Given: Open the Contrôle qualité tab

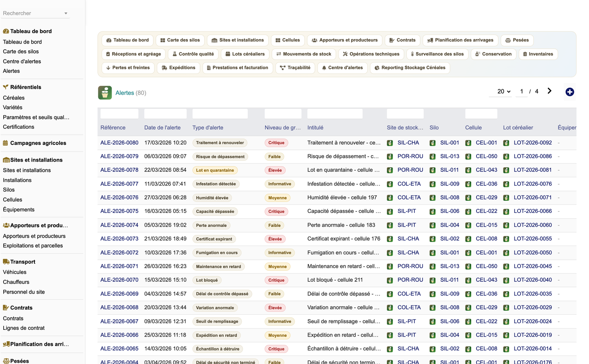Looking at the screenshot, I should click(x=193, y=54).
